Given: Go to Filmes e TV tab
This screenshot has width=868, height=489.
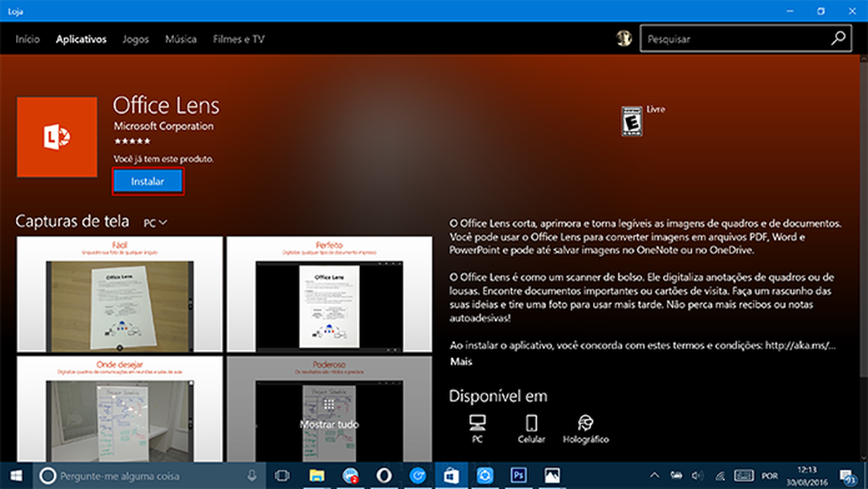Looking at the screenshot, I should coord(239,39).
